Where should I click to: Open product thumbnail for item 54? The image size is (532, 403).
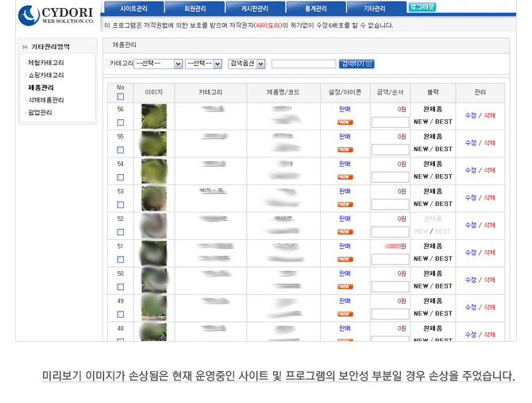pos(154,171)
